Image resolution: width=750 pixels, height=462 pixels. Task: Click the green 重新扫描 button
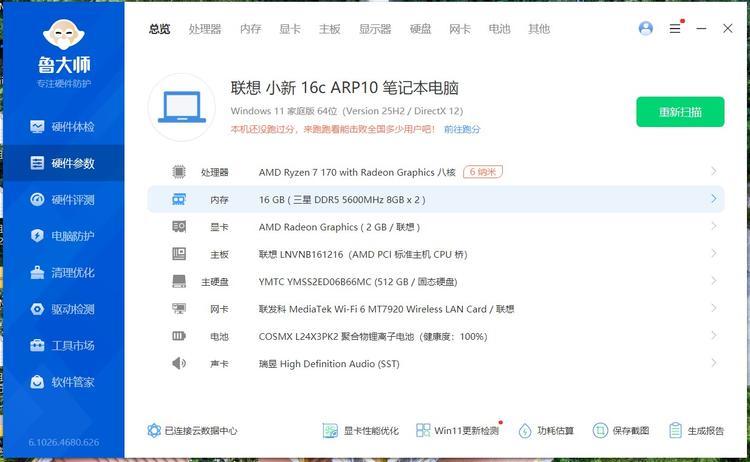[x=680, y=112]
